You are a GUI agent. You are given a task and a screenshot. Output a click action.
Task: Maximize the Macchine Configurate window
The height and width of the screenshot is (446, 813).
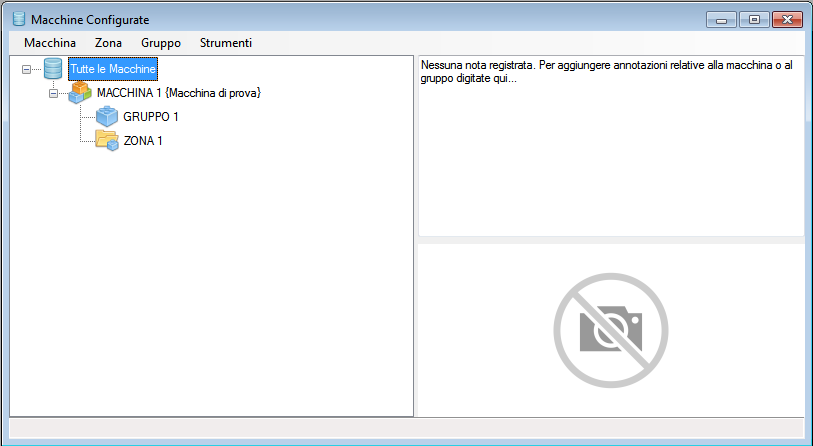[754, 20]
